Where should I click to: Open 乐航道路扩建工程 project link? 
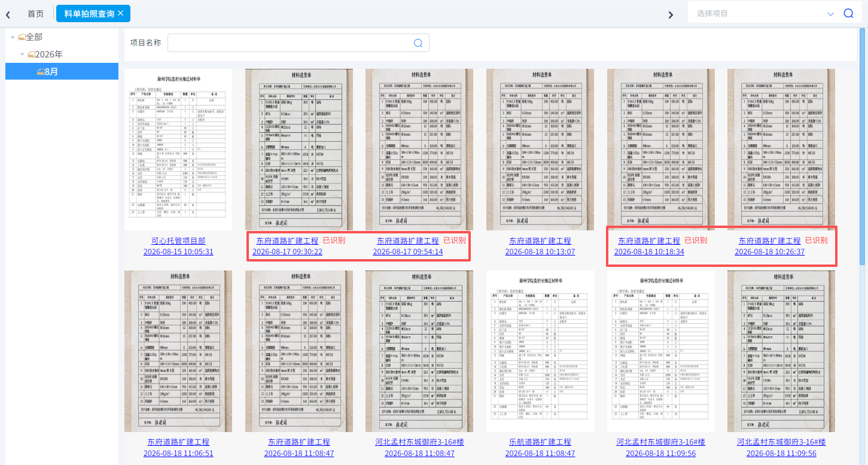(540, 442)
